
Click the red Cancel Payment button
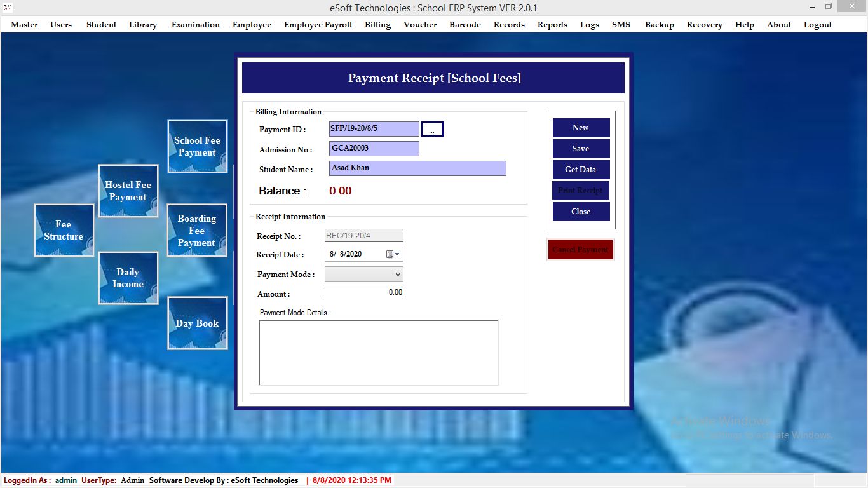point(581,250)
